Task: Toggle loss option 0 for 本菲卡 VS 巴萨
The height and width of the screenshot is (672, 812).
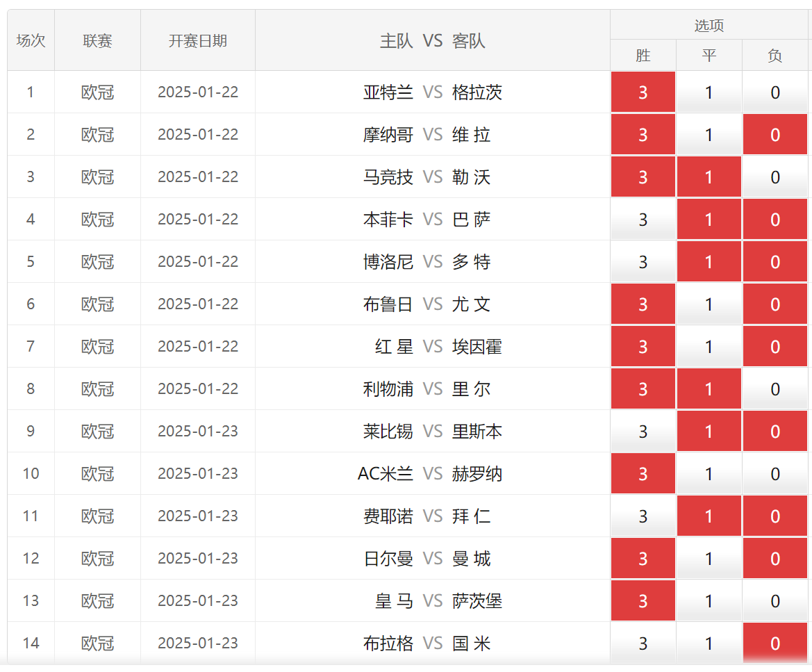Action: [774, 220]
